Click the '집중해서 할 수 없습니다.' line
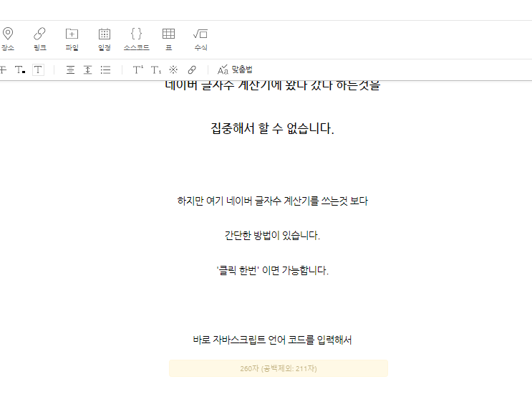This screenshot has height=412, width=532. pos(273,128)
